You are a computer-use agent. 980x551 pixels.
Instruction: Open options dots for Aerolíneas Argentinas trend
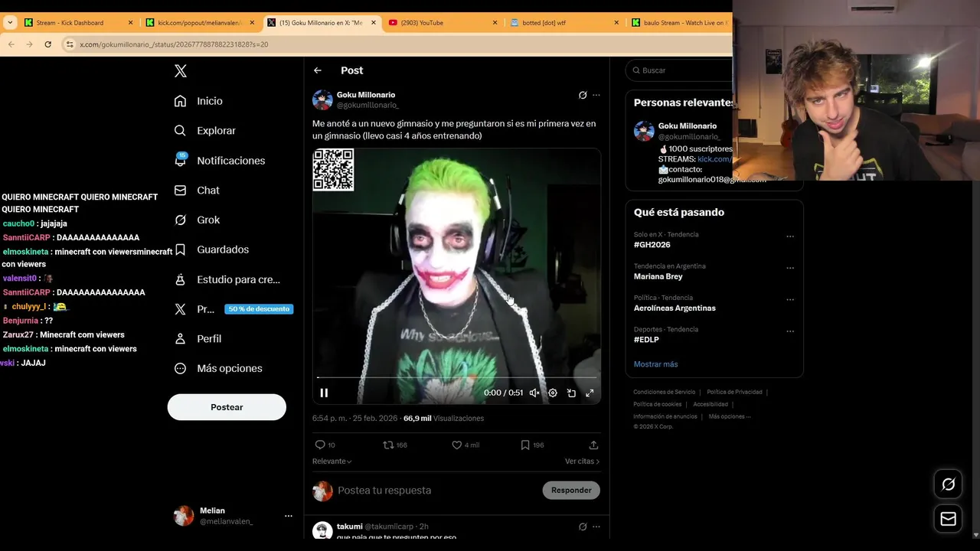790,300
